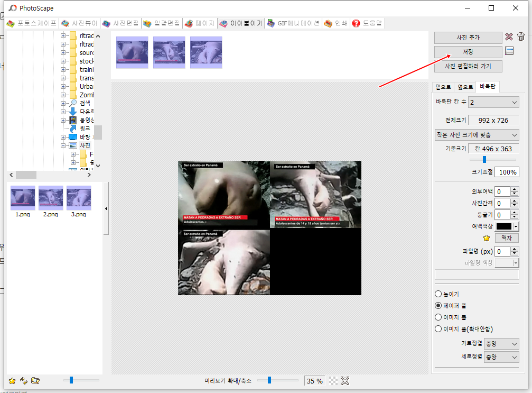Decrease 사진간격 with the down arrow

coord(515,206)
